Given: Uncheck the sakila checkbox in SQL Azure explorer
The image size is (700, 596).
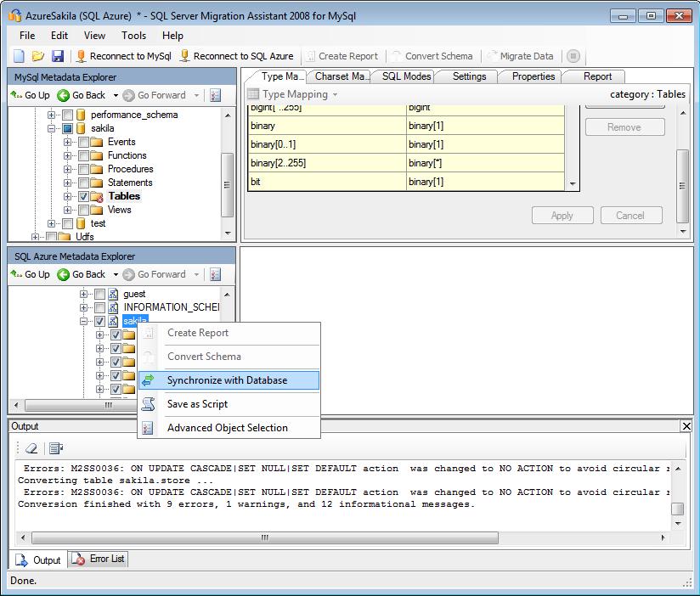Looking at the screenshot, I should click(99, 321).
